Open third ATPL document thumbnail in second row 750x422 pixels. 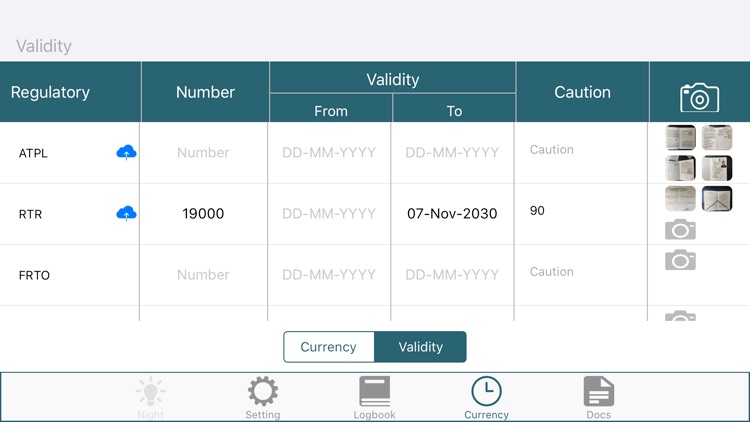680,168
